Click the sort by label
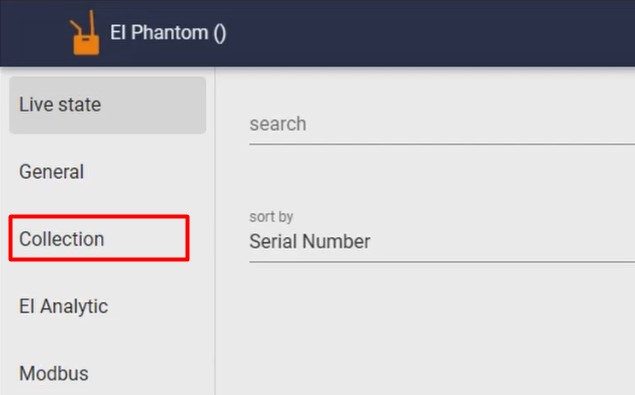Viewport: 635px width, 395px height. tap(271, 217)
